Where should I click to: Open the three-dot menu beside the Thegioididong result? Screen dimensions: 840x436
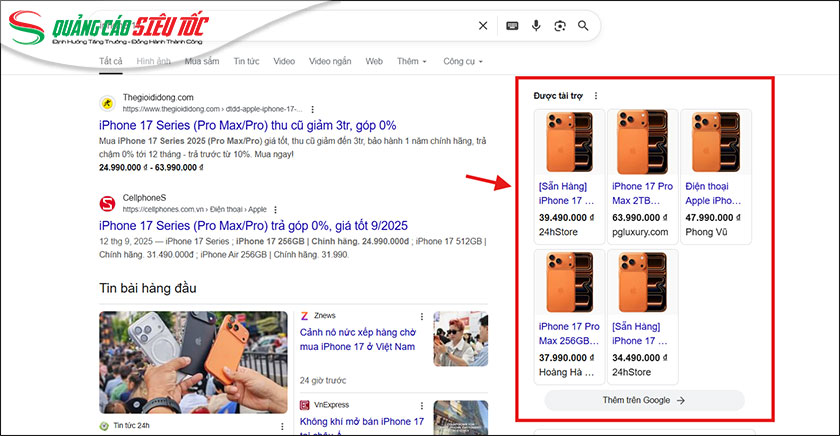pyautogui.click(x=312, y=108)
